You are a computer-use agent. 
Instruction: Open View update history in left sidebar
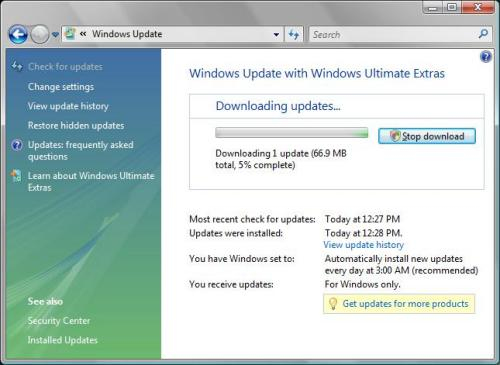click(68, 106)
